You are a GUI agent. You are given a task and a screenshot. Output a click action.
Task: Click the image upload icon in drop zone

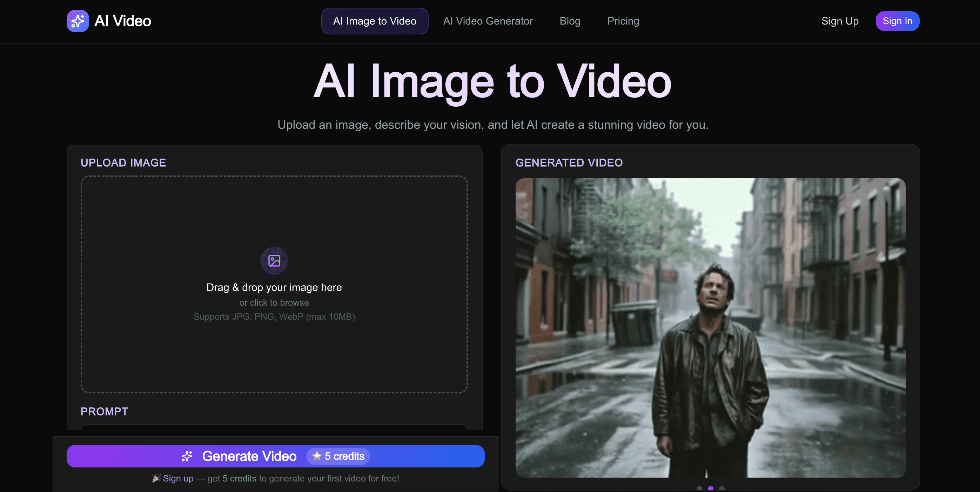pyautogui.click(x=274, y=261)
